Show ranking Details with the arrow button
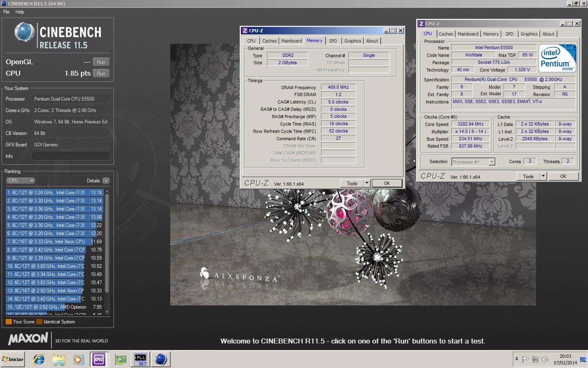The height and width of the screenshot is (368, 588). coord(106,181)
